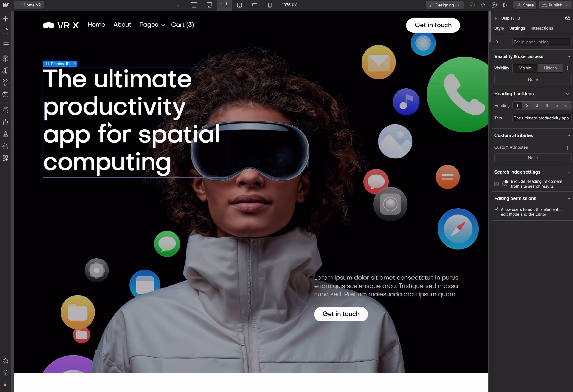Uncheck Allow users to edit this element
The height and width of the screenshot is (392, 573).
click(x=497, y=209)
